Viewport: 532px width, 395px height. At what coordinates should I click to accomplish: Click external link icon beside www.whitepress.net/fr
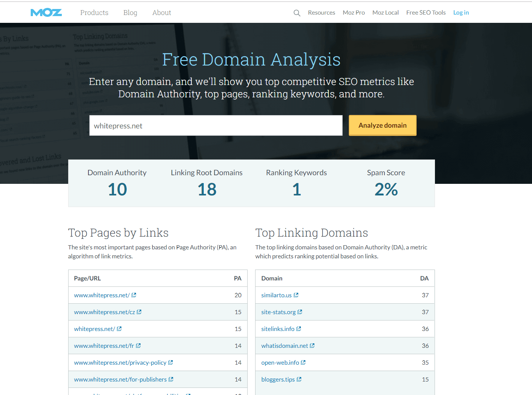138,346
